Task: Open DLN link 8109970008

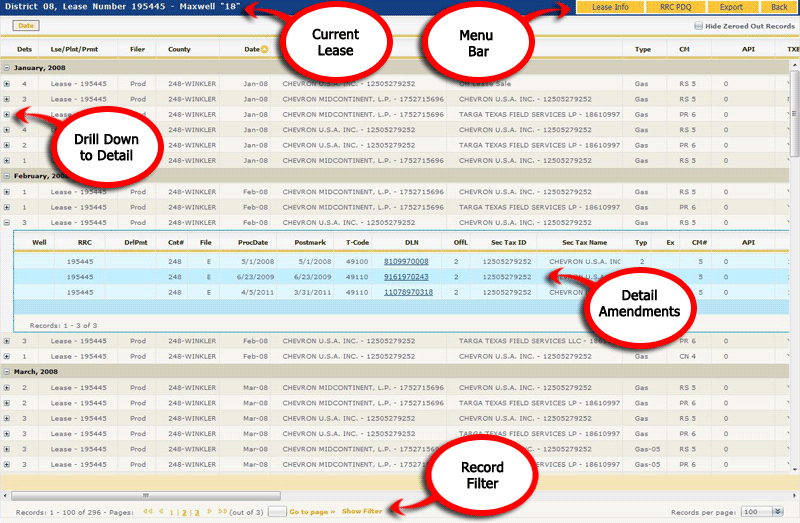Action: (406, 261)
